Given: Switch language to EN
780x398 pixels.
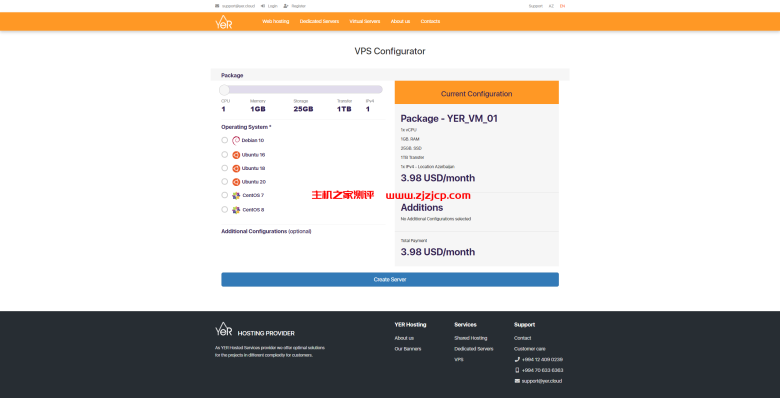Looking at the screenshot, I should pos(563,6).
